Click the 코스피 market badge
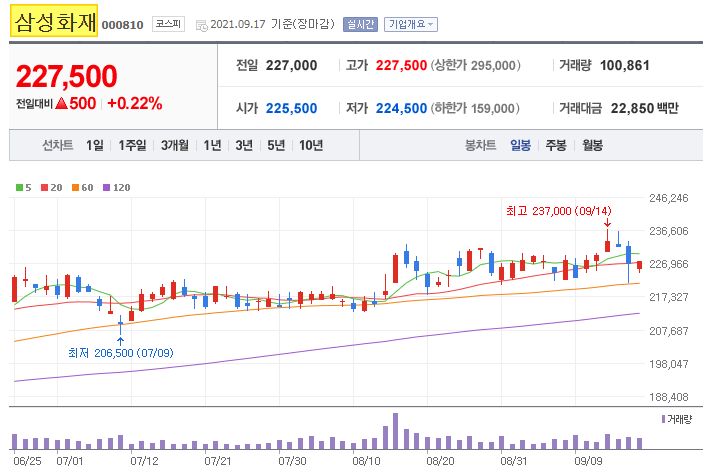 (x=168, y=24)
